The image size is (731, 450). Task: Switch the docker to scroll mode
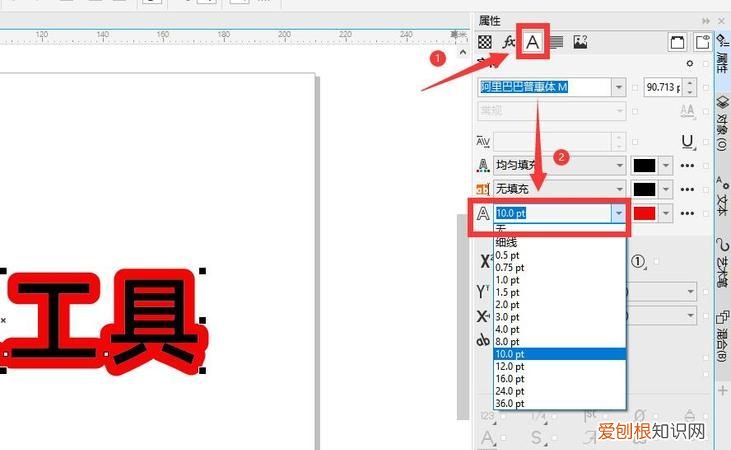click(677, 42)
